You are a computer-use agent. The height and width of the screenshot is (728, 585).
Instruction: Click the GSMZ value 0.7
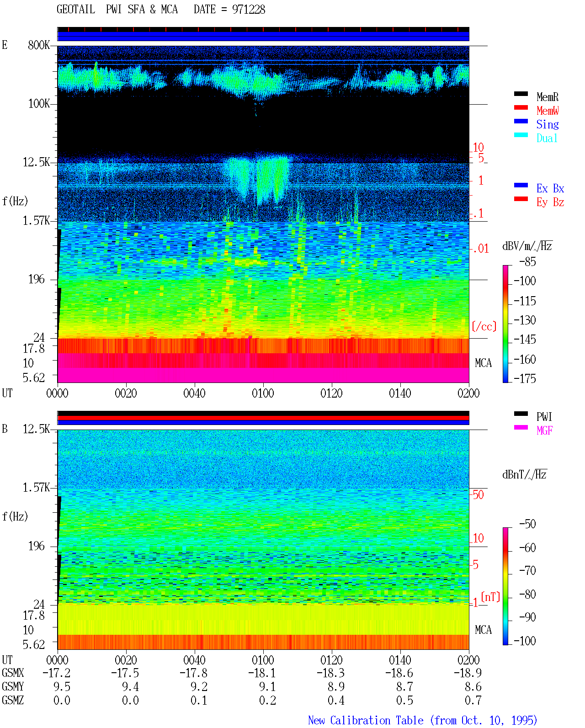(473, 700)
